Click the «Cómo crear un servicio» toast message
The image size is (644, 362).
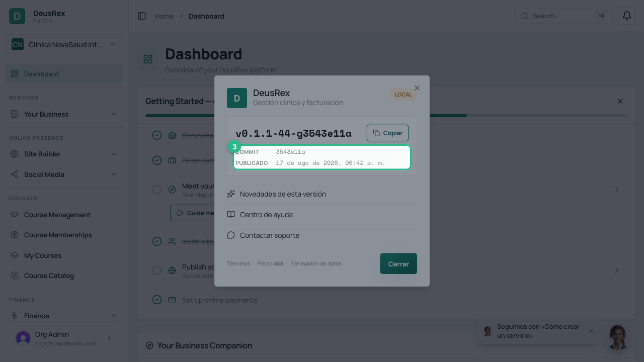click(538, 331)
